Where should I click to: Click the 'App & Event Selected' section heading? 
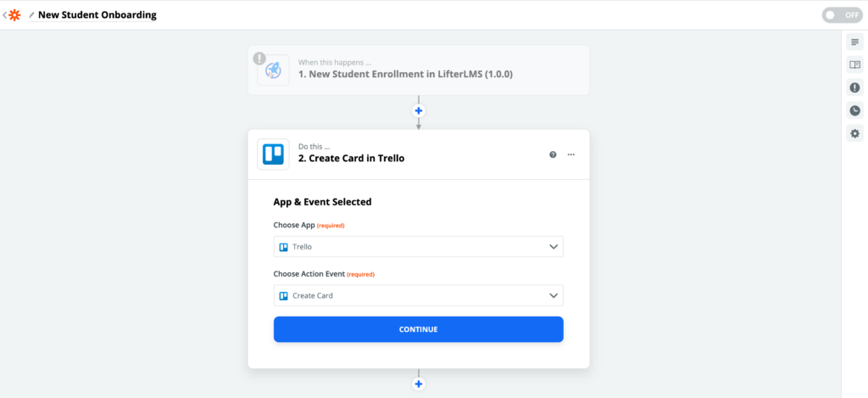click(322, 202)
